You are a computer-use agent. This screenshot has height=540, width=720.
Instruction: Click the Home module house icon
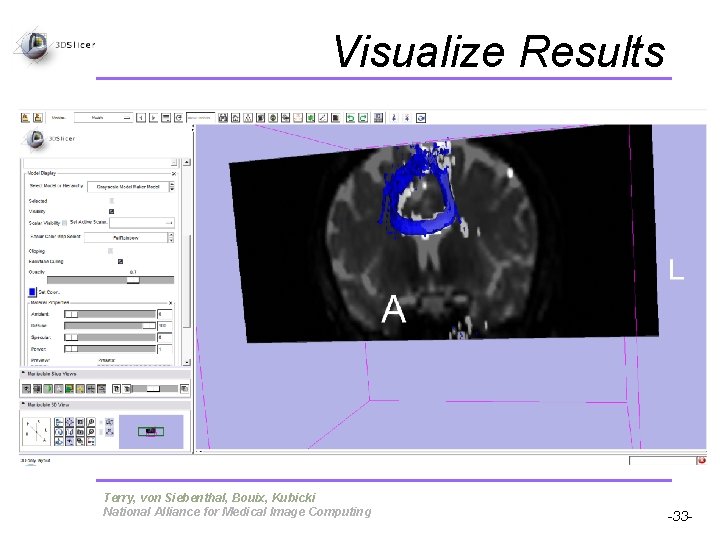coord(236,118)
